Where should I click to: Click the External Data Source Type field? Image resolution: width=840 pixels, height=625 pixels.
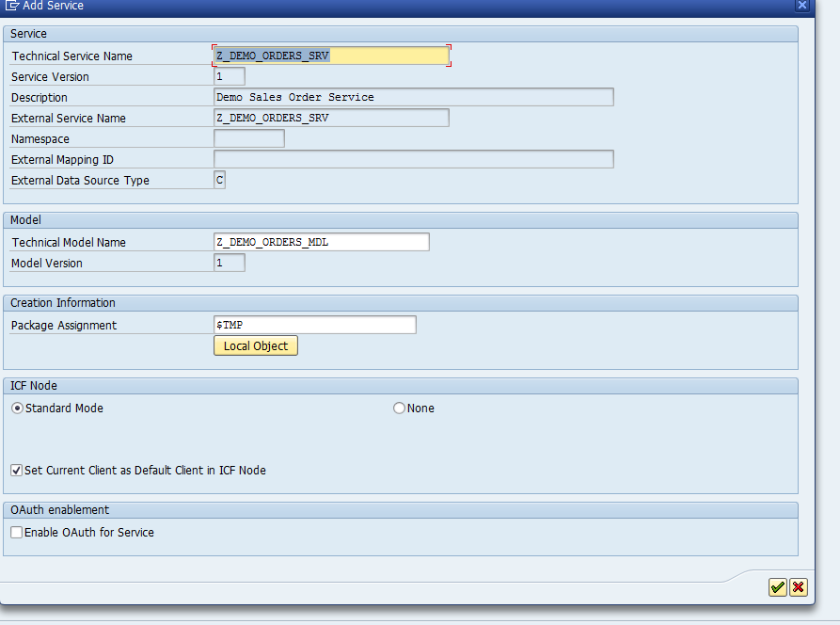coord(219,180)
